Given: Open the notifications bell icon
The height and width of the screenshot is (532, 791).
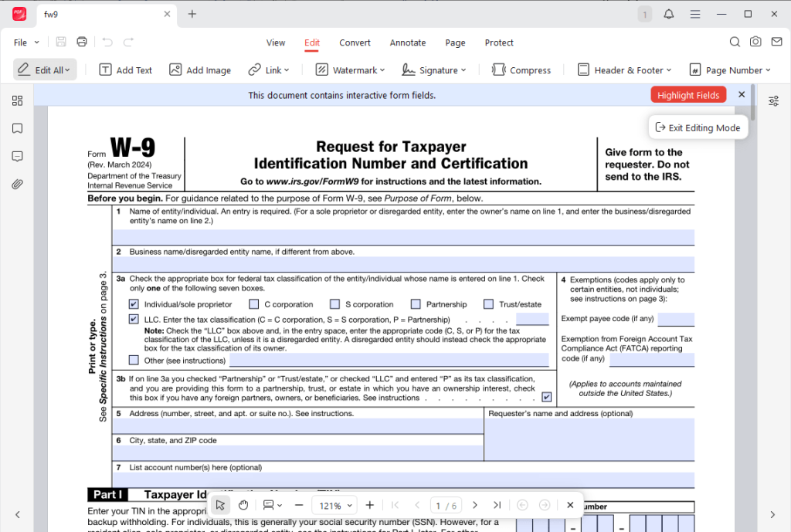Looking at the screenshot, I should click(669, 14).
